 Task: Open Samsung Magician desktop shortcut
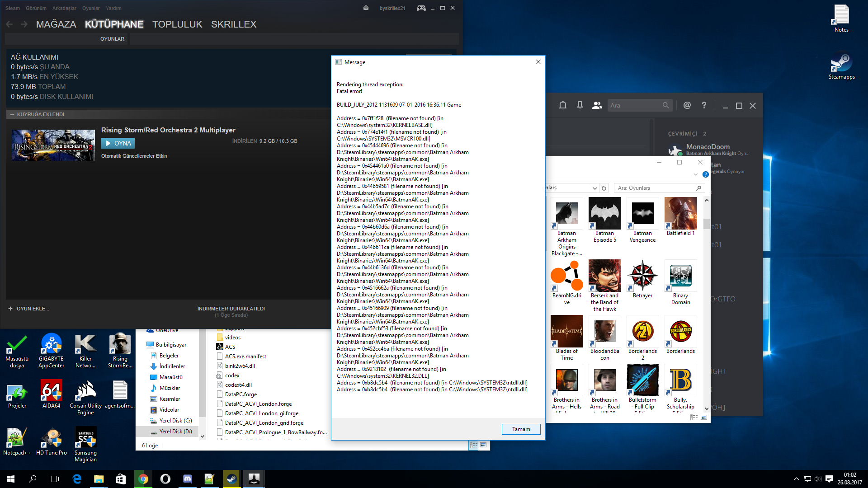pyautogui.click(x=85, y=445)
